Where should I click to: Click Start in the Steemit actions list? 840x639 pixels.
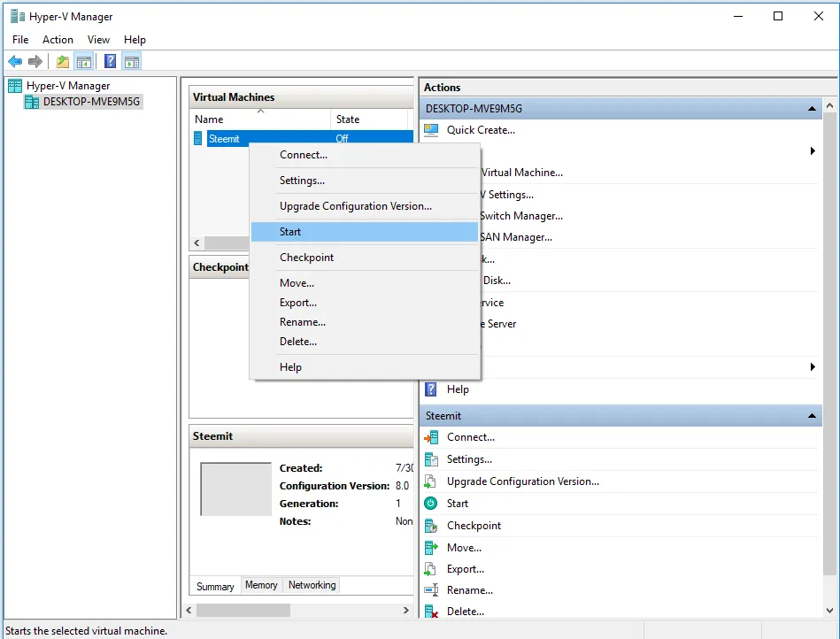[x=458, y=504]
